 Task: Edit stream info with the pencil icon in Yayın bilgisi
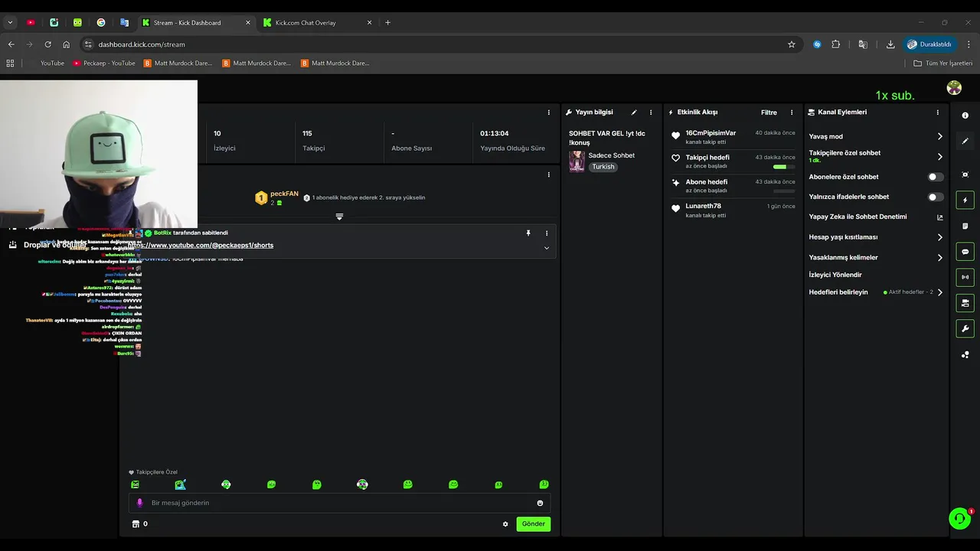coord(634,112)
